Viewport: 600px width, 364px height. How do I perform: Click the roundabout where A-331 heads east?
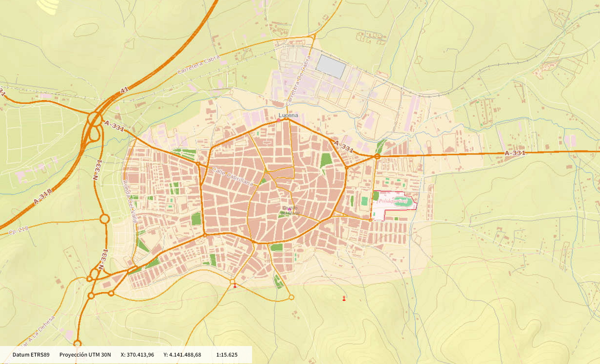377,156
